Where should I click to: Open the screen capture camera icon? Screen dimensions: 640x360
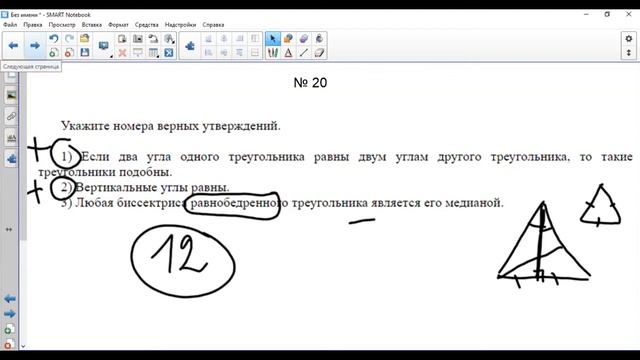tap(138, 39)
